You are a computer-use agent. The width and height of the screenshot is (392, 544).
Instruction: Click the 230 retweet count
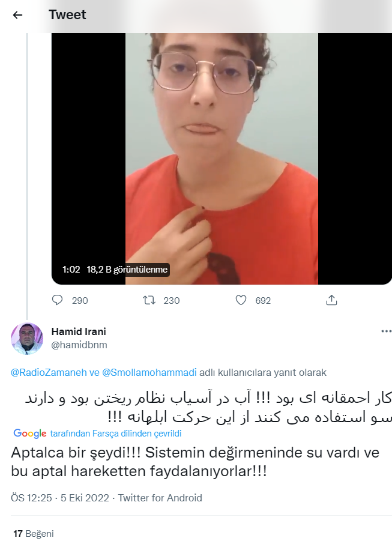(x=171, y=300)
